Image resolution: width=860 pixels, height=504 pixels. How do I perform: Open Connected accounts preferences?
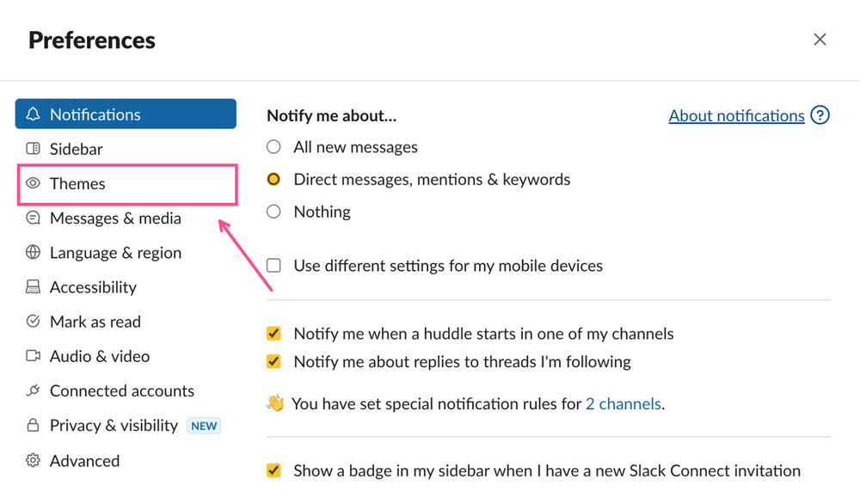[x=122, y=390]
